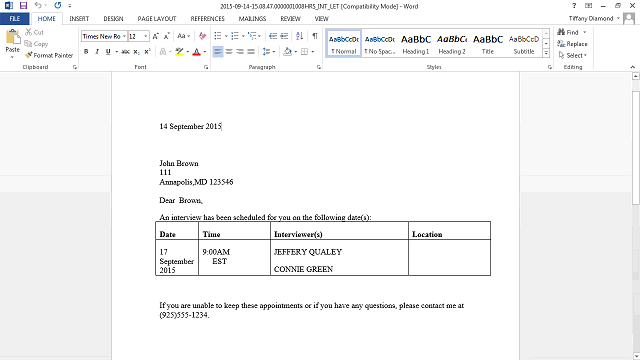Screen dimensions: 640x360
Task: Center the paragraph text
Action: coord(229,52)
